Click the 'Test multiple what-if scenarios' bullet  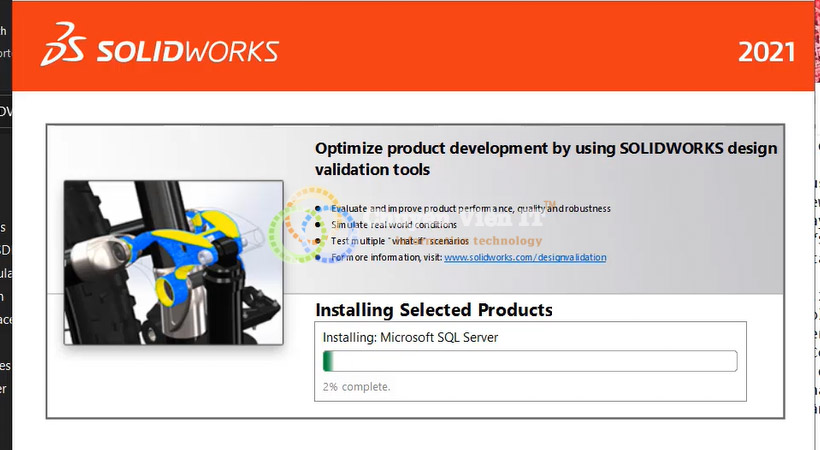click(400, 241)
